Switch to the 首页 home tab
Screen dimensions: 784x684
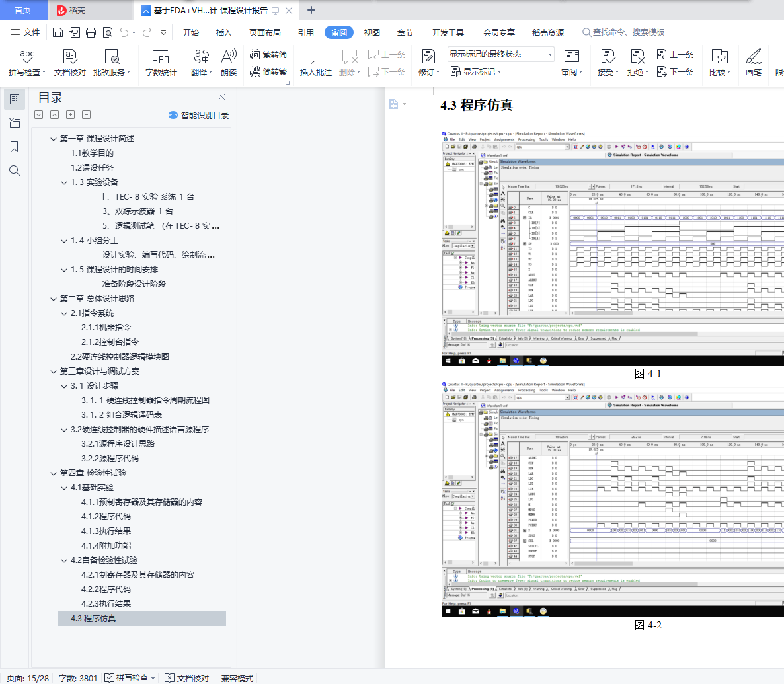(23, 10)
